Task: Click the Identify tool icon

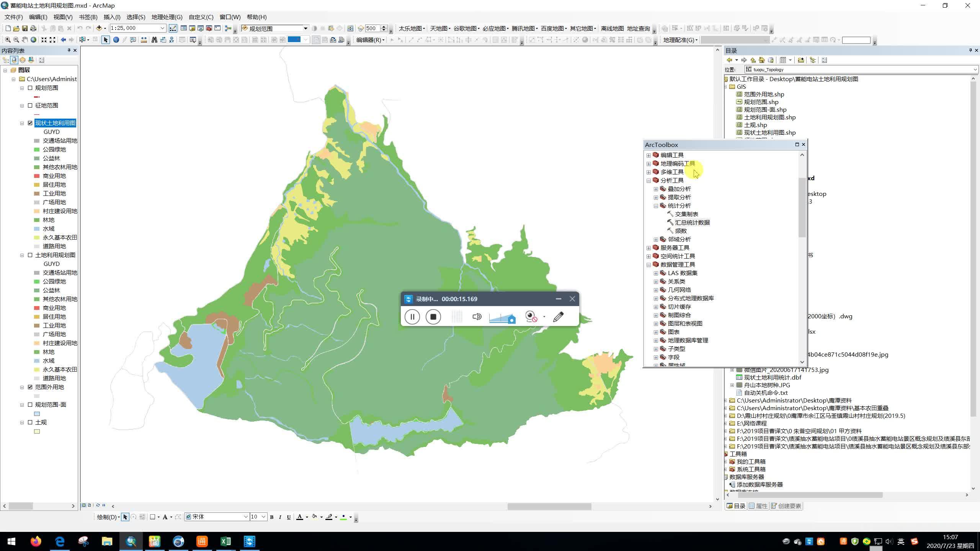Action: point(116,40)
